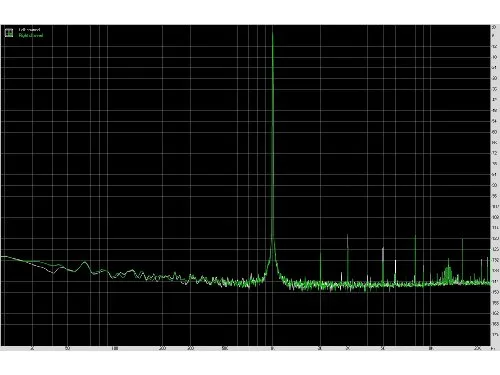Click the 20k label on frequency axis
This screenshot has width=500, height=375.
(x=477, y=349)
